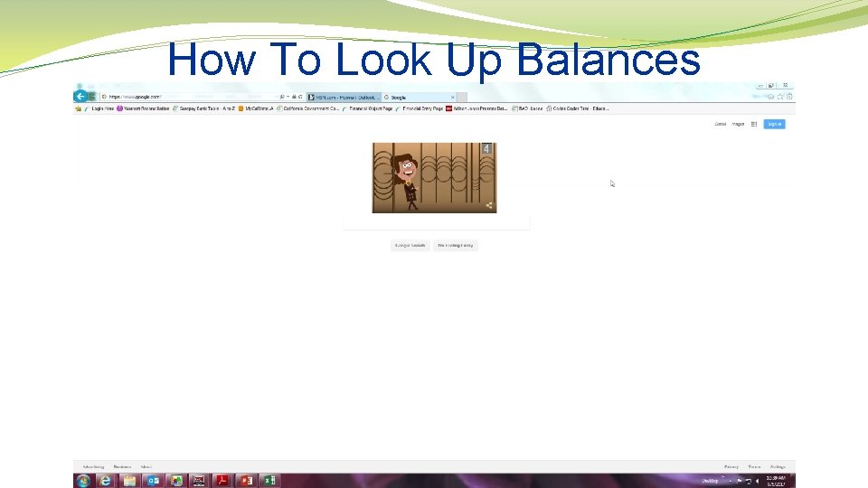Open the Financial Entry Page bookmark
The image size is (868, 488).
click(420, 108)
